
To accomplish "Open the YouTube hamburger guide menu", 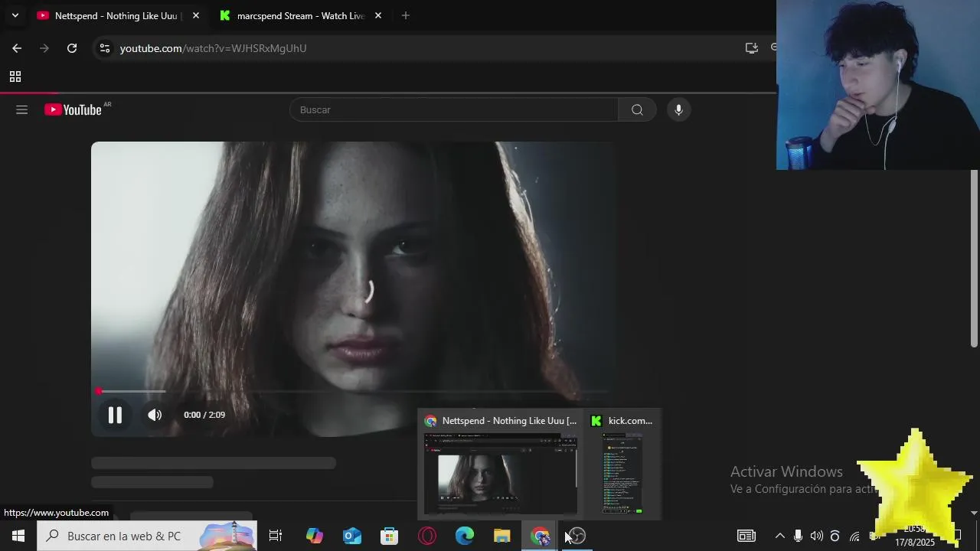I will point(21,110).
